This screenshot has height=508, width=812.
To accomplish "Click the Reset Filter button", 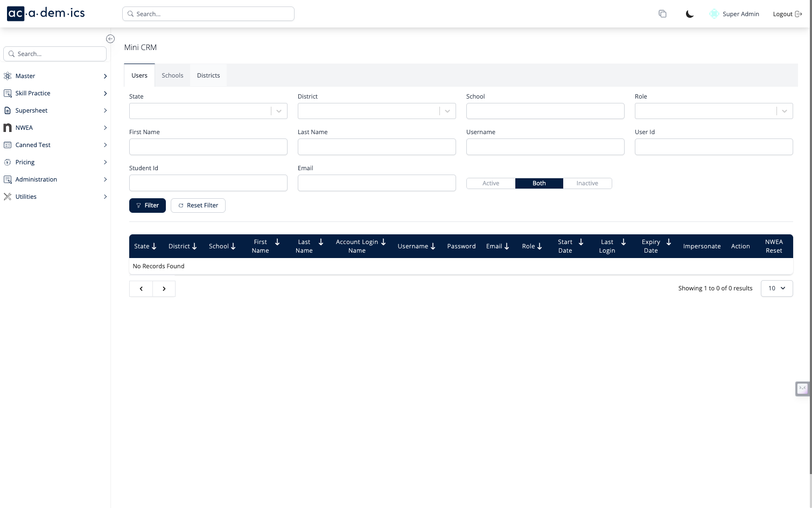I will (x=198, y=205).
